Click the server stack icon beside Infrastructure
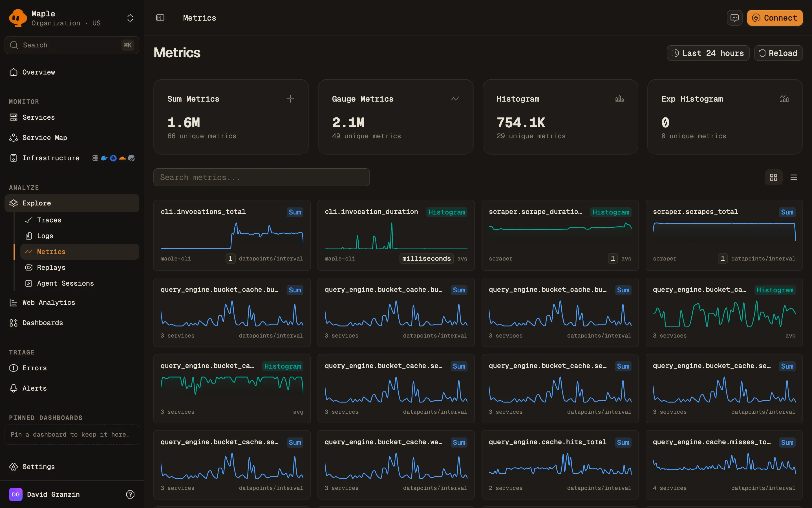Screen dimensions: 812x508 [95, 158]
